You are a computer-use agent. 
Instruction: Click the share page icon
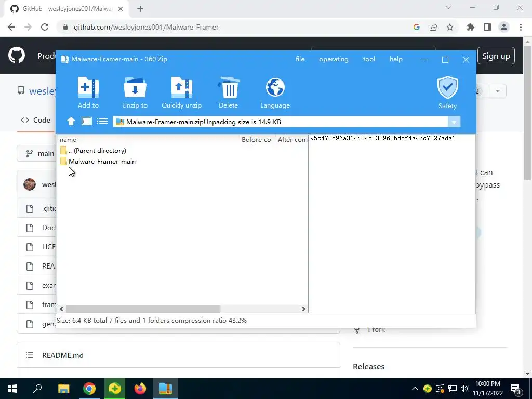(x=433, y=27)
